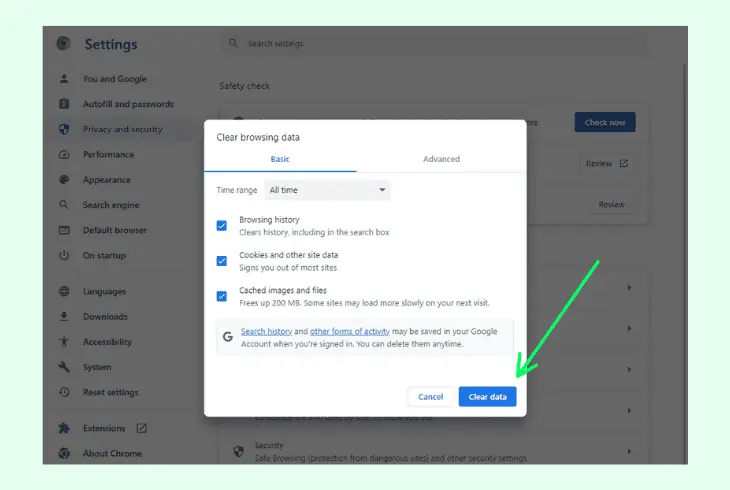
Task: Open Search engine settings section
Action: (x=111, y=205)
